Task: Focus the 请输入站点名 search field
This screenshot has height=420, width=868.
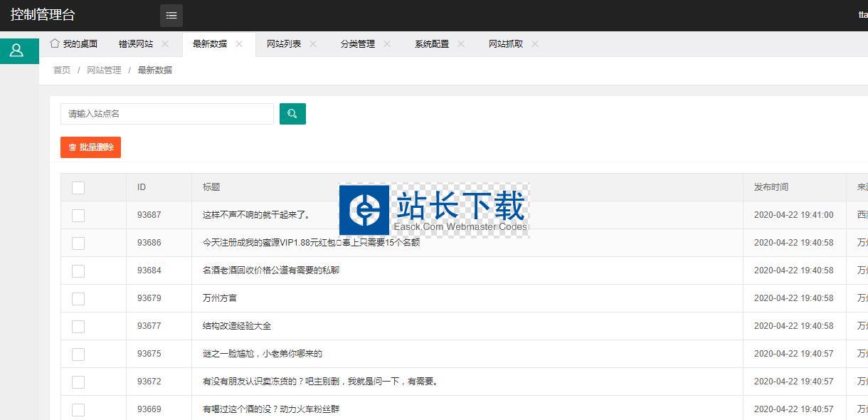Action: [167, 114]
